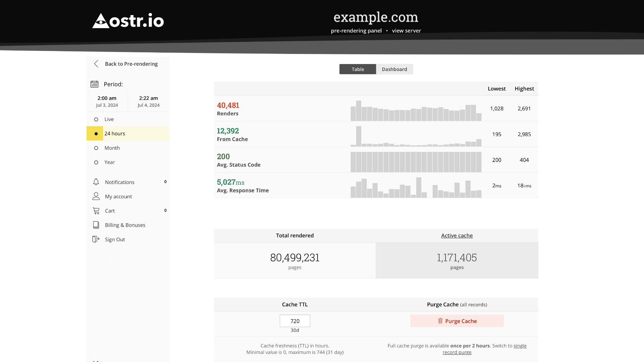This screenshot has width=644, height=362.
Task: Click the Cart shopping cart icon
Action: [x=96, y=210]
